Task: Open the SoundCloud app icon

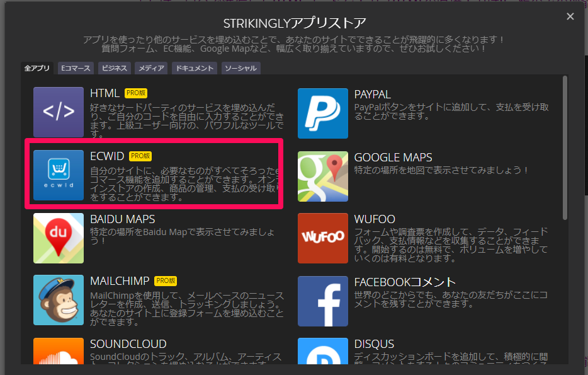Action: tap(59, 351)
